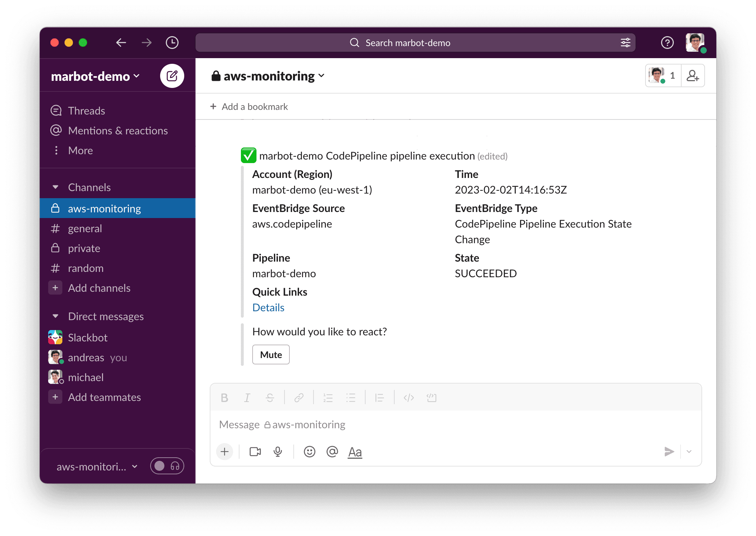Apply bold formatting

(x=224, y=398)
